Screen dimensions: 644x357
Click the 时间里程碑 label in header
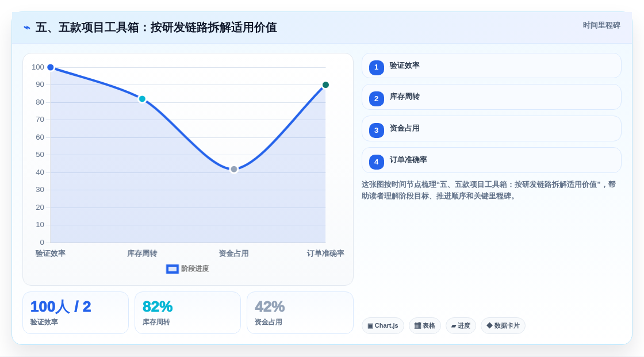[x=601, y=25]
